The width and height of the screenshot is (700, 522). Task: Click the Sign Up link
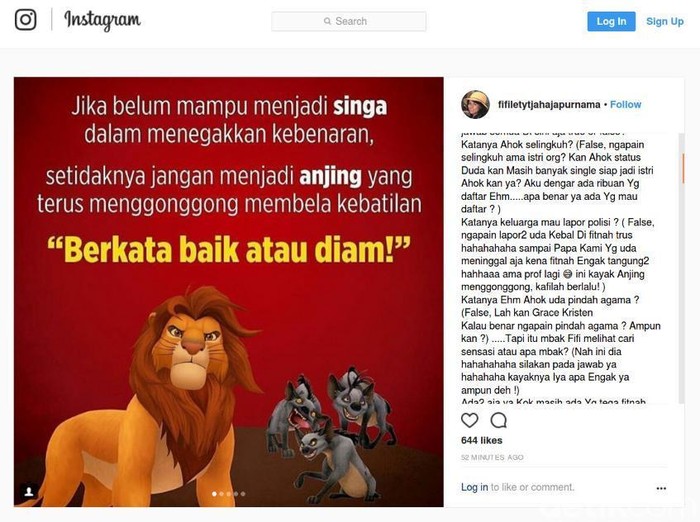click(665, 21)
